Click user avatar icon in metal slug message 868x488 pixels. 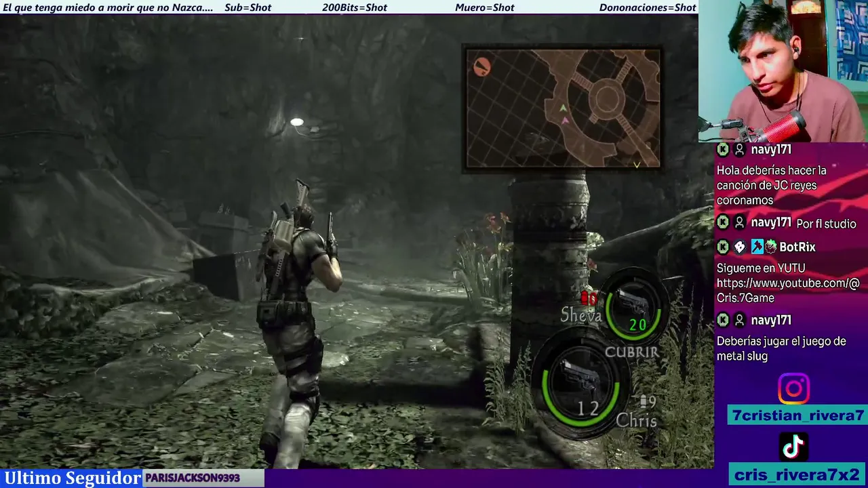point(740,320)
